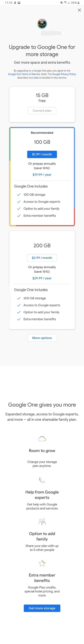84x644 pixels.
Task: Tap the Recommended 100 GB plan card
Action: pyautogui.click(x=42, y=177)
